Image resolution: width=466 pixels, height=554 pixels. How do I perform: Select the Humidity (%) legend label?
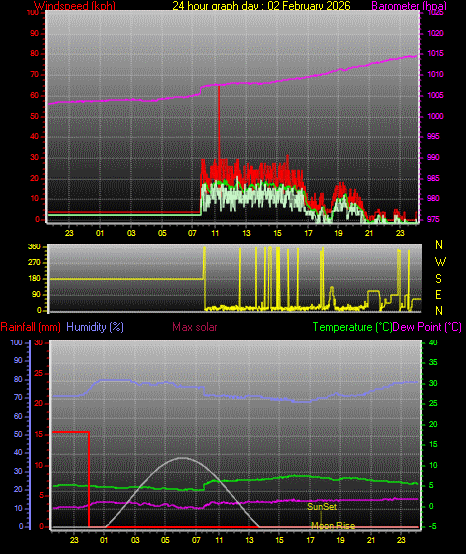95,327
